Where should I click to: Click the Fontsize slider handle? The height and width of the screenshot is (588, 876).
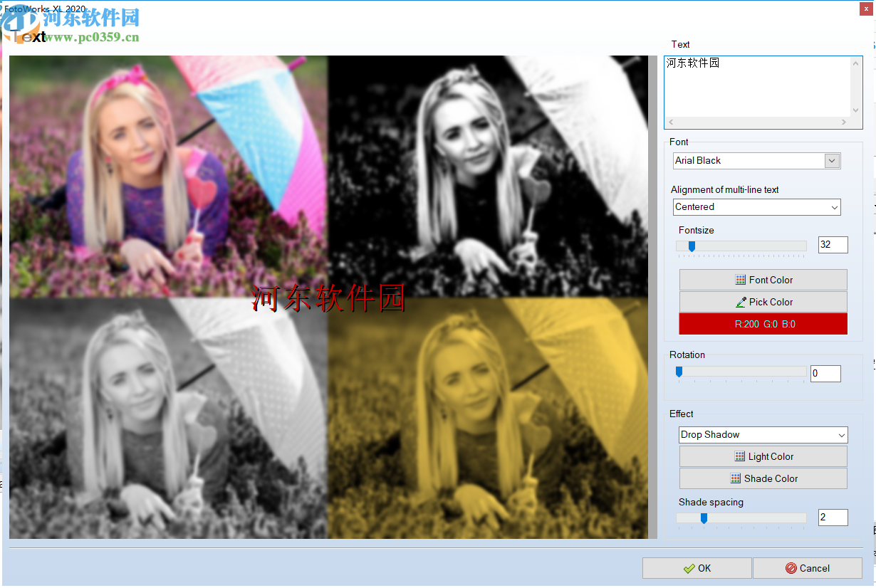click(x=692, y=245)
